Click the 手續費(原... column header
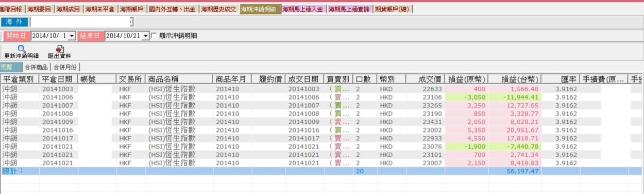The width and height of the screenshot is (644, 194). [604, 79]
